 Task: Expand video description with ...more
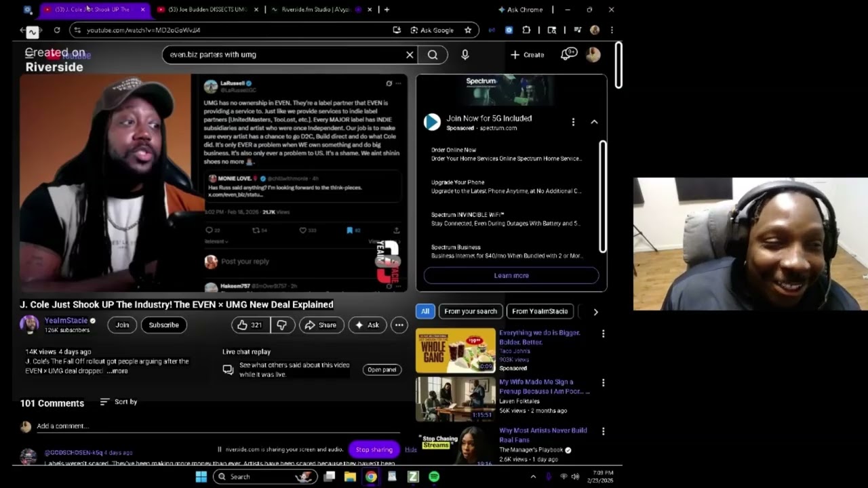[118, 371]
